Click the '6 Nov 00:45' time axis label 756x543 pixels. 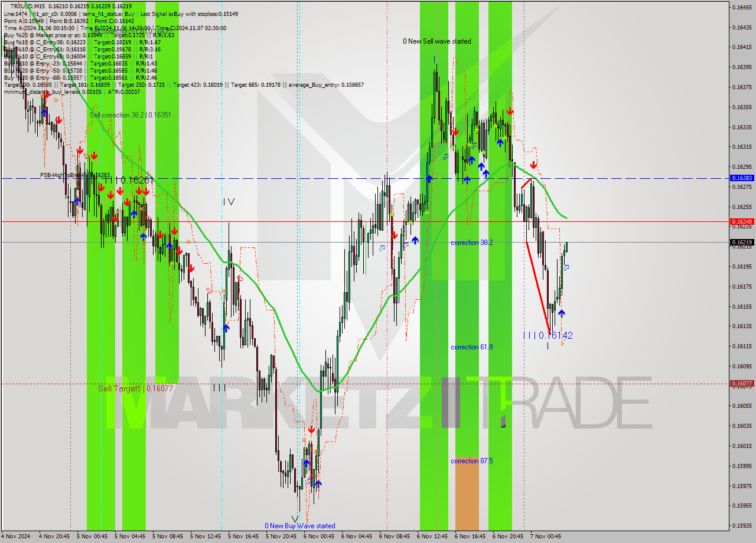tap(318, 537)
